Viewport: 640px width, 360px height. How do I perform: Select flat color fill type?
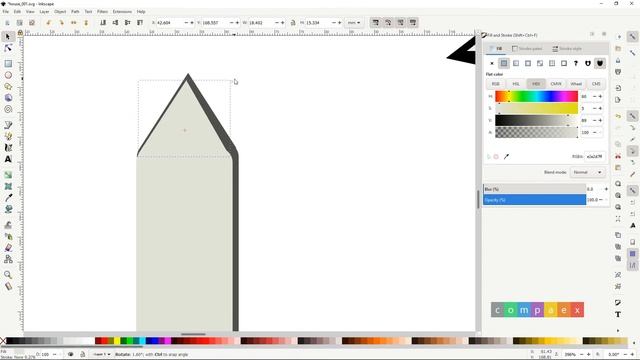[x=504, y=63]
